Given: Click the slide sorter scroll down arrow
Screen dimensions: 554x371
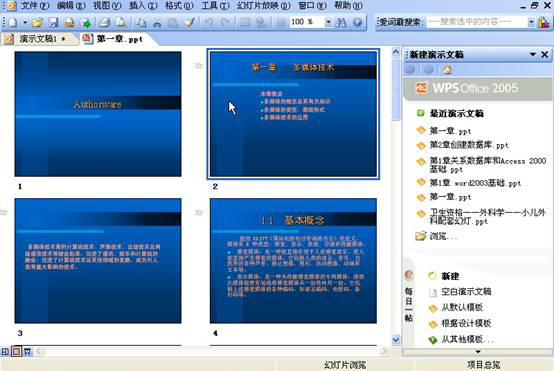Looking at the screenshot, I should point(396,340).
